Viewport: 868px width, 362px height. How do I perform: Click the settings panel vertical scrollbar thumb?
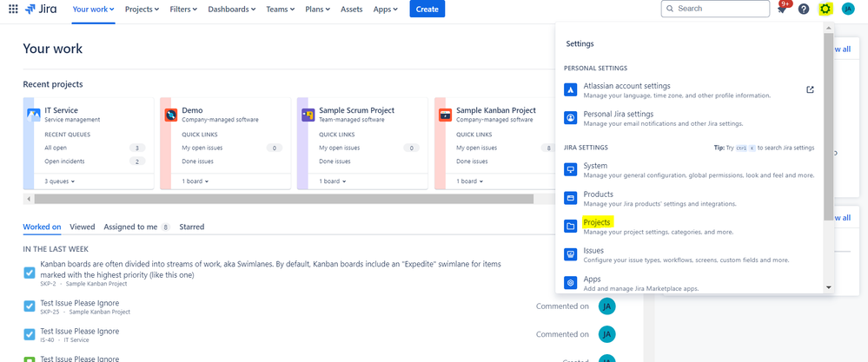click(x=828, y=127)
